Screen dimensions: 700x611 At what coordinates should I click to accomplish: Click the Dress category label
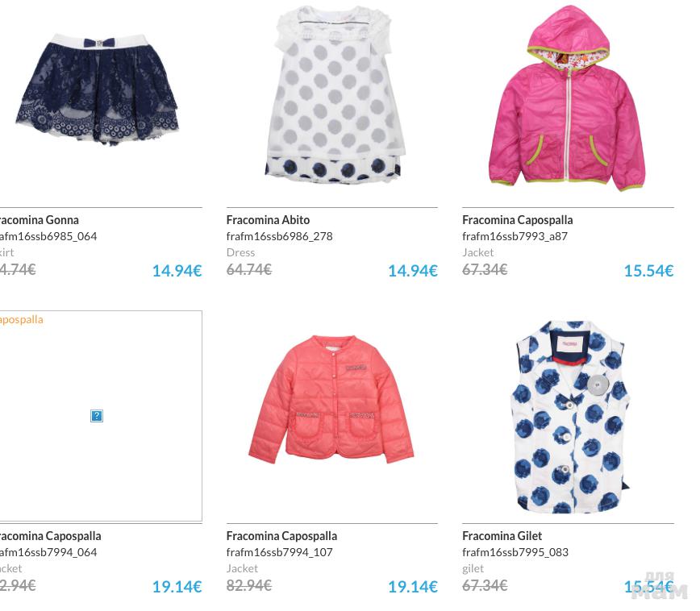coord(240,252)
